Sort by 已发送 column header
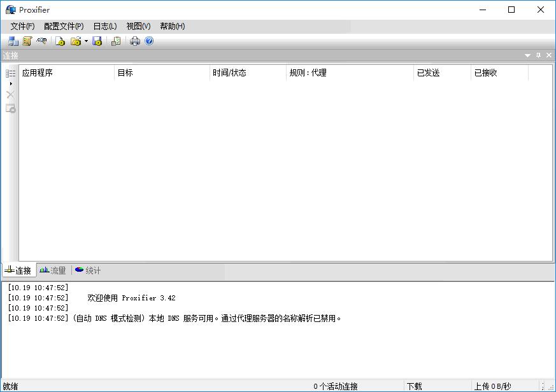Image resolution: width=556 pixels, height=392 pixels. (x=442, y=73)
